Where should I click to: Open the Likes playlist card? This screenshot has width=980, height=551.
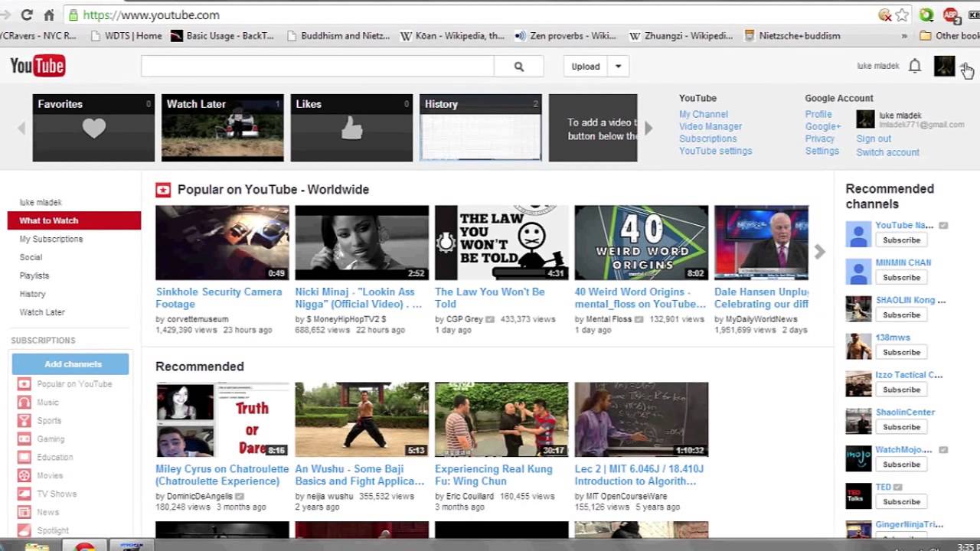[351, 128]
